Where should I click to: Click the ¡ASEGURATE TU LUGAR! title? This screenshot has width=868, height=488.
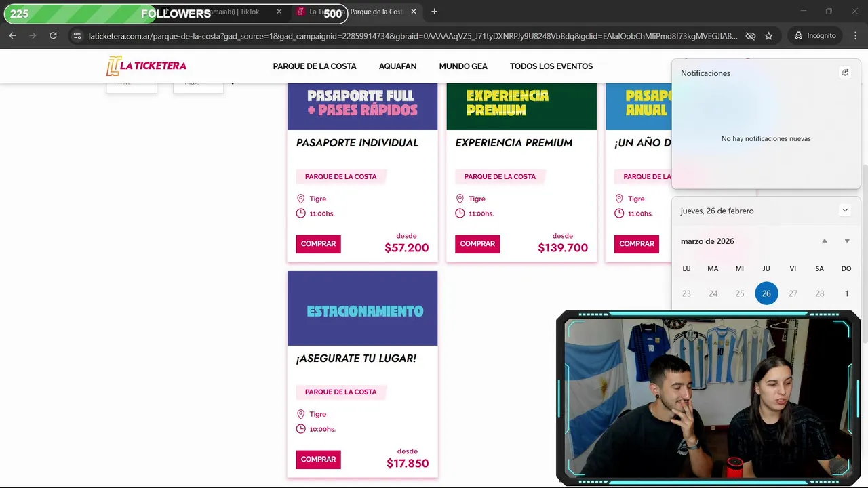click(356, 359)
